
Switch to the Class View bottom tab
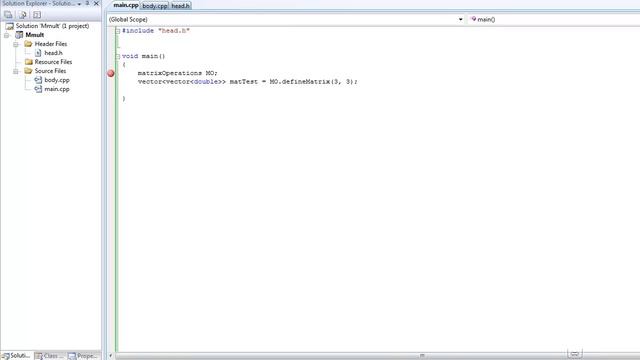point(50,356)
